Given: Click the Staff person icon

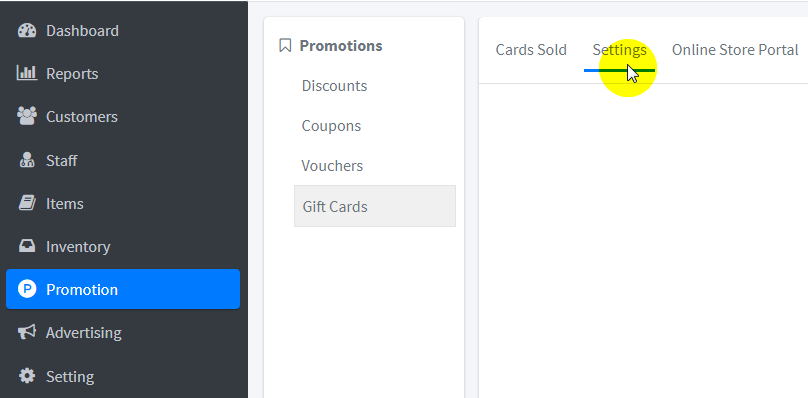Looking at the screenshot, I should 26,160.
